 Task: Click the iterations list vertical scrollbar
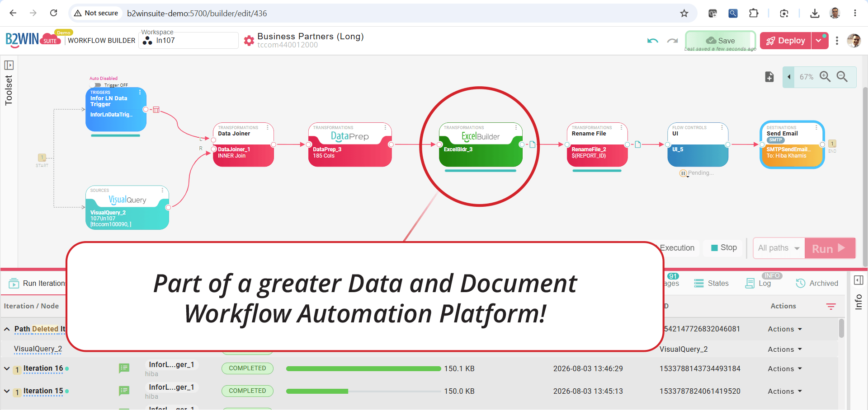[x=841, y=328]
